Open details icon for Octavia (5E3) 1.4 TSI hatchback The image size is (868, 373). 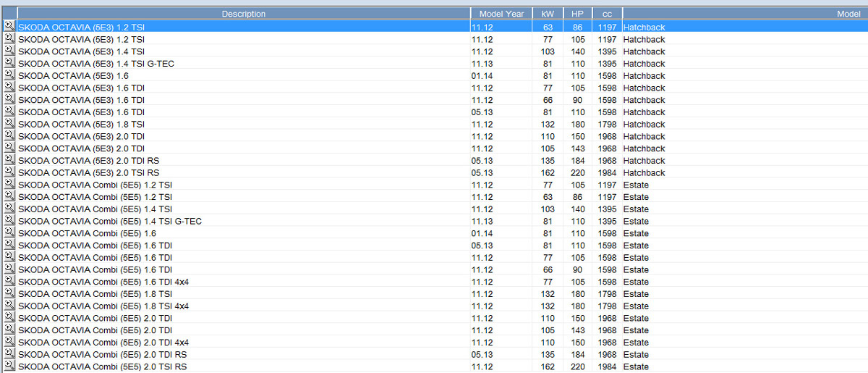[x=9, y=51]
